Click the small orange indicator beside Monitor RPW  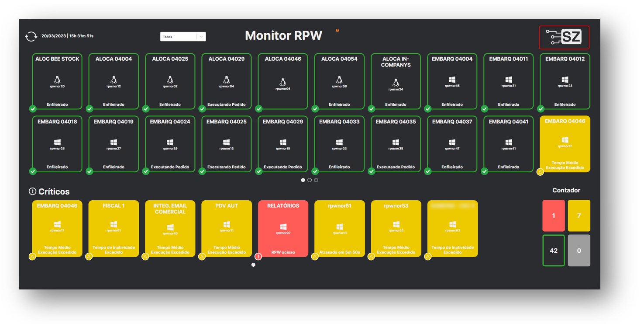(x=337, y=31)
